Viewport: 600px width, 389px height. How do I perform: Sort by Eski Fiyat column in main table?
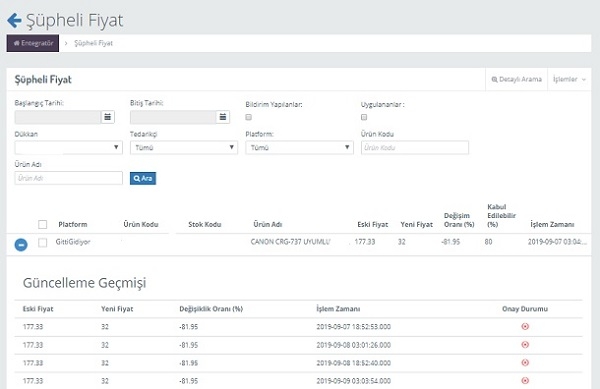[373, 225]
